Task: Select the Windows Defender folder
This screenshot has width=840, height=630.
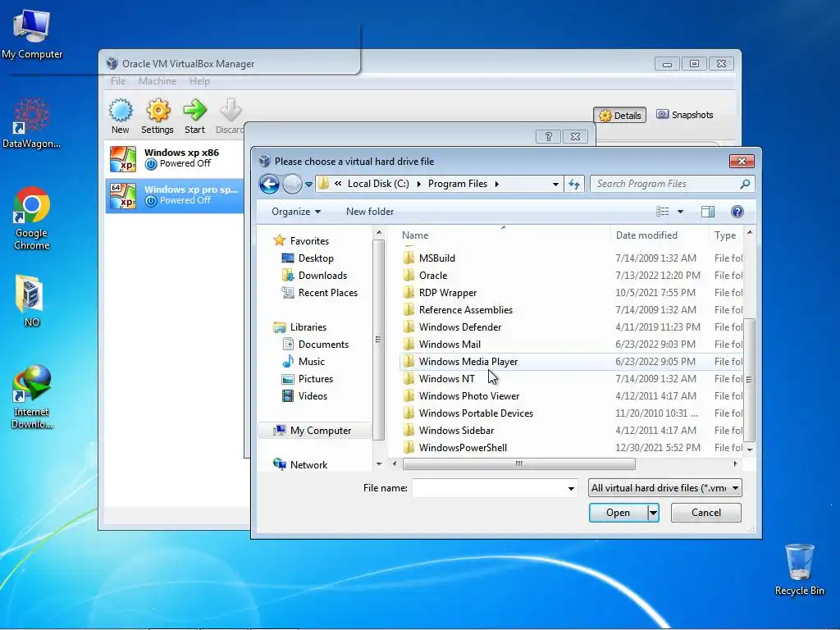Action: coord(571,326)
